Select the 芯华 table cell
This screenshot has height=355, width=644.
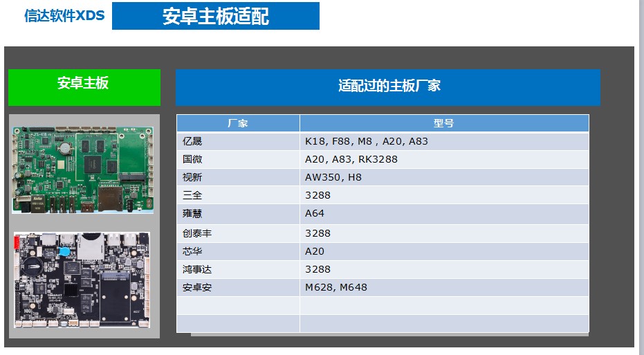coord(238,251)
